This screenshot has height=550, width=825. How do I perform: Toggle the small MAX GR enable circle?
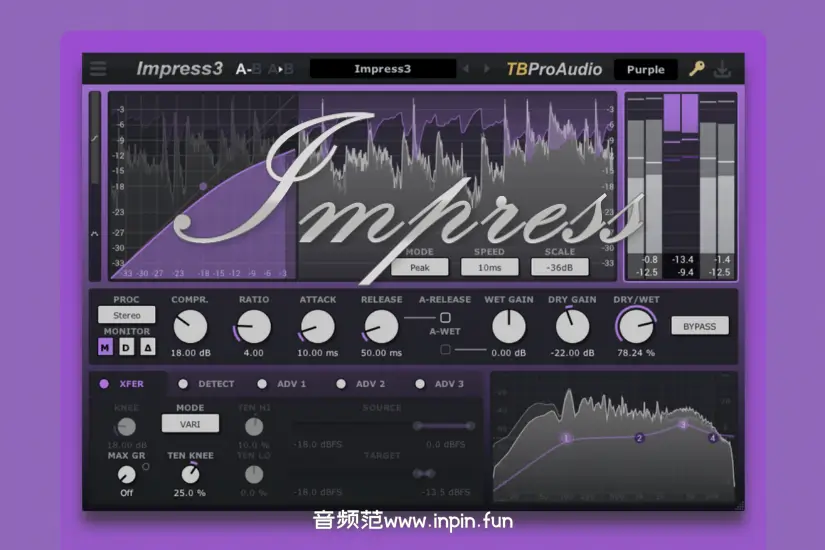tap(146, 466)
